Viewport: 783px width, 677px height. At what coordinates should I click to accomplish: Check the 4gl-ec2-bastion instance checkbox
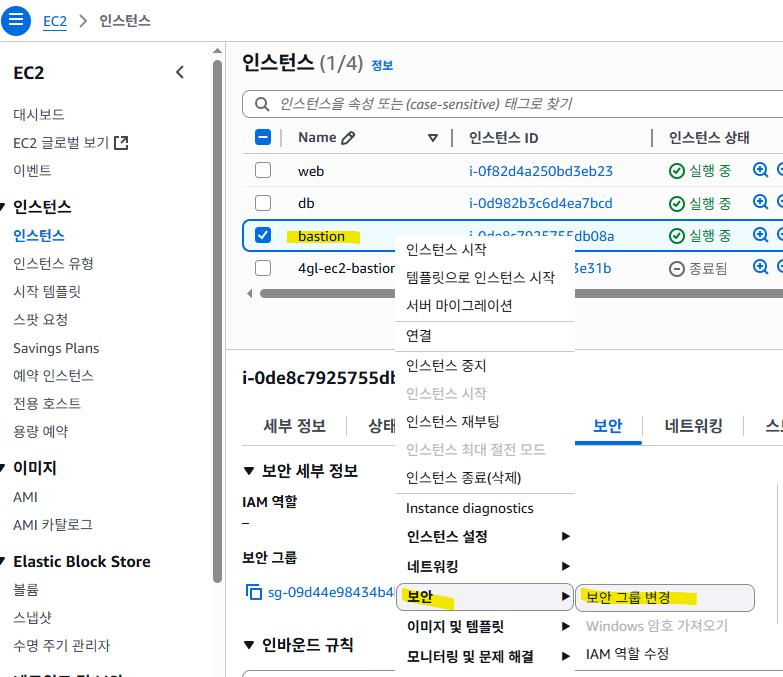tap(263, 268)
